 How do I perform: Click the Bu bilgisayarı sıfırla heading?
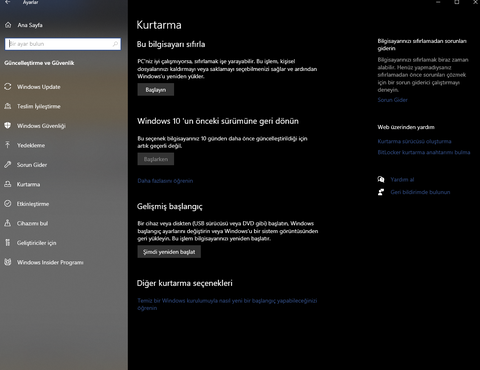171,44
